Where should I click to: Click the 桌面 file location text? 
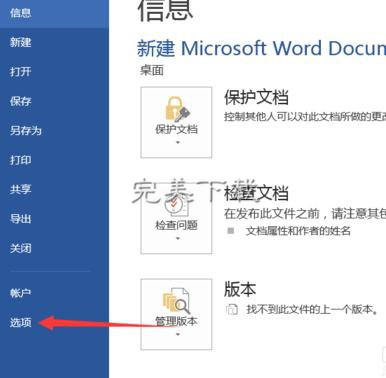[x=152, y=70]
